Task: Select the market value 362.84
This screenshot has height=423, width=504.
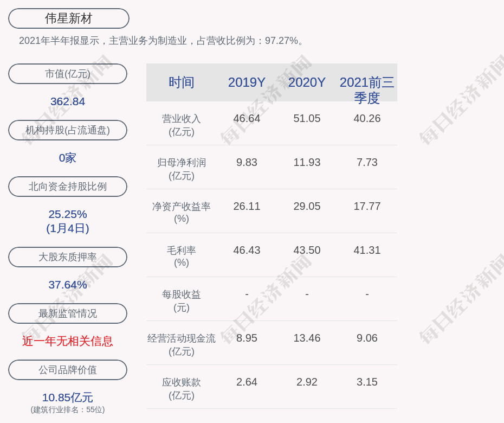Action: pos(68,101)
